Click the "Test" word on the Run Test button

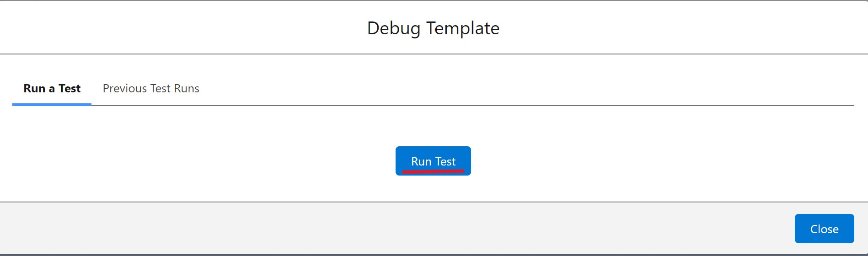[445, 161]
